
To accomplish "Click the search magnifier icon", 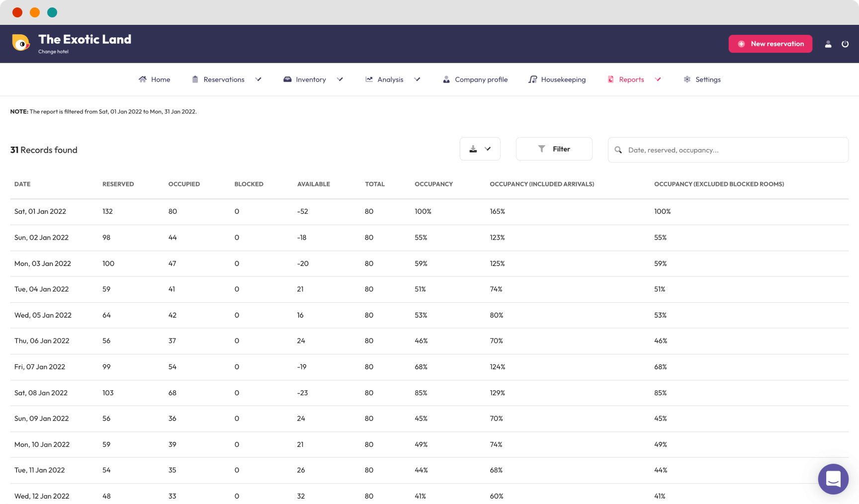I will pos(618,150).
